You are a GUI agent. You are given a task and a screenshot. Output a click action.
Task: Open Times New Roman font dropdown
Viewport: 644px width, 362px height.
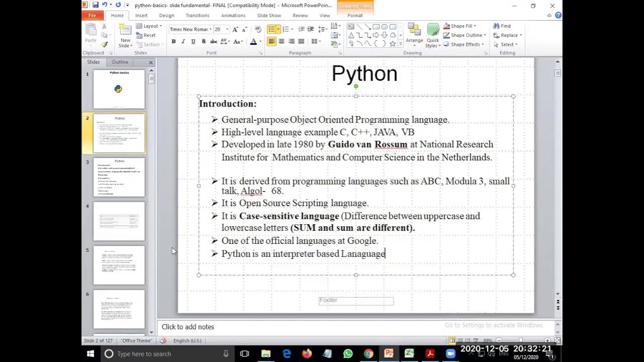tap(211, 30)
